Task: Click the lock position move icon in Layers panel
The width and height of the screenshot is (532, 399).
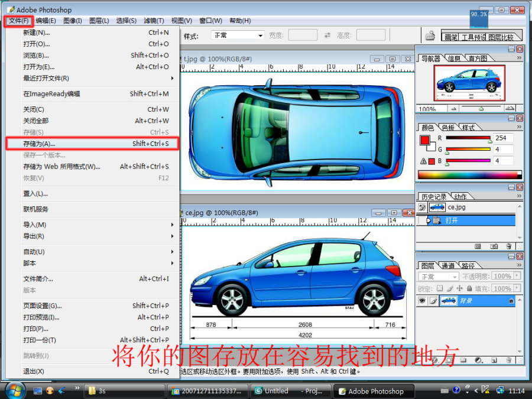Action: 459,288
